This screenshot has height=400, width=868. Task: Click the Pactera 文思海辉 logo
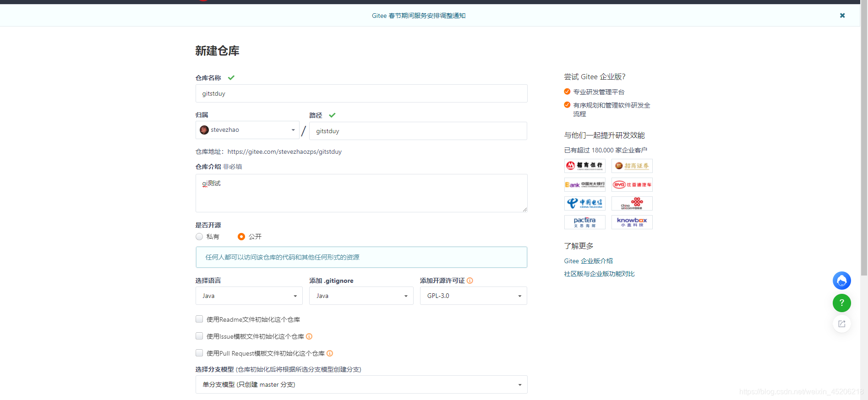pyautogui.click(x=585, y=222)
